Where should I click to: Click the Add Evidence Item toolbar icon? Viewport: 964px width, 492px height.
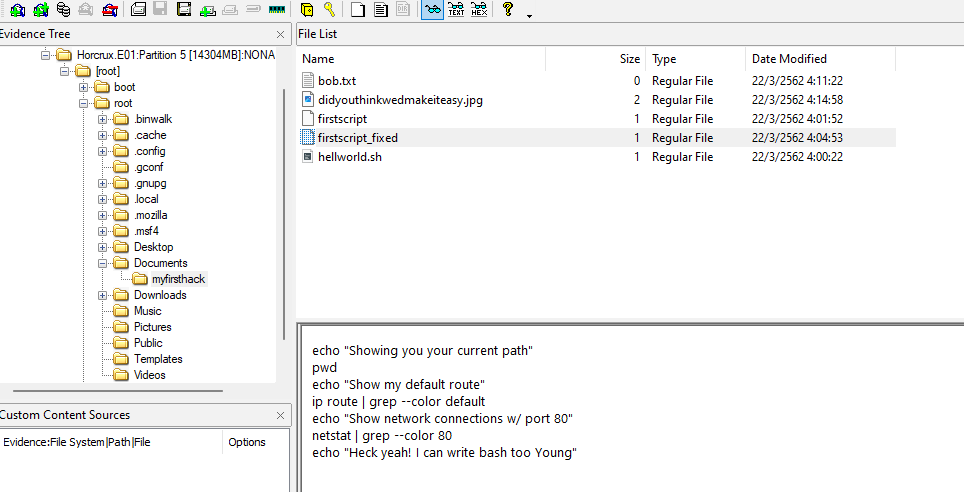pos(18,9)
